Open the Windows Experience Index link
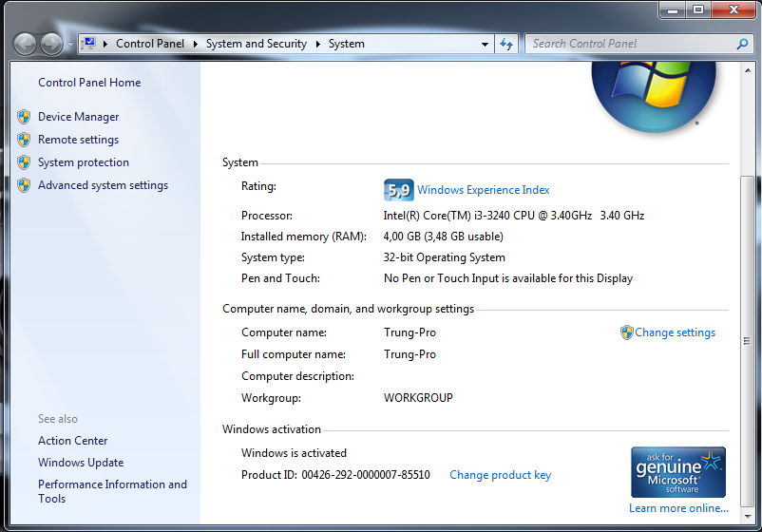The image size is (762, 532). click(483, 190)
